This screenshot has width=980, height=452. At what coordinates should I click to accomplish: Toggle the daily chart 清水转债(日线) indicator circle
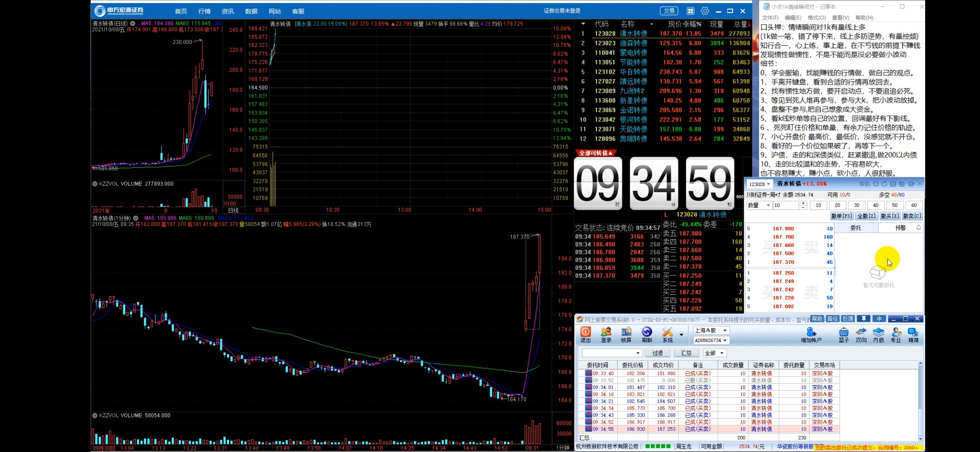(133, 24)
